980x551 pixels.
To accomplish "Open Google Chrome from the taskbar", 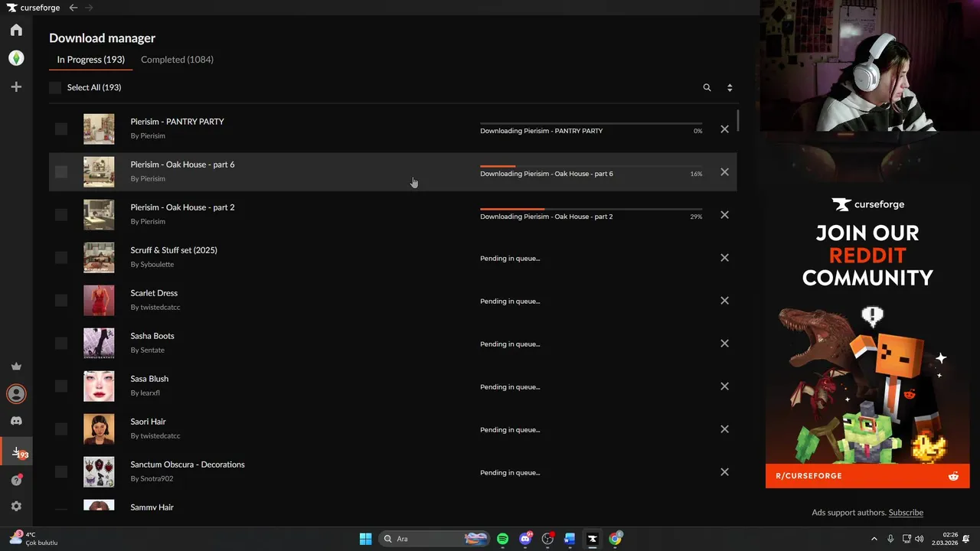I will click(x=615, y=539).
